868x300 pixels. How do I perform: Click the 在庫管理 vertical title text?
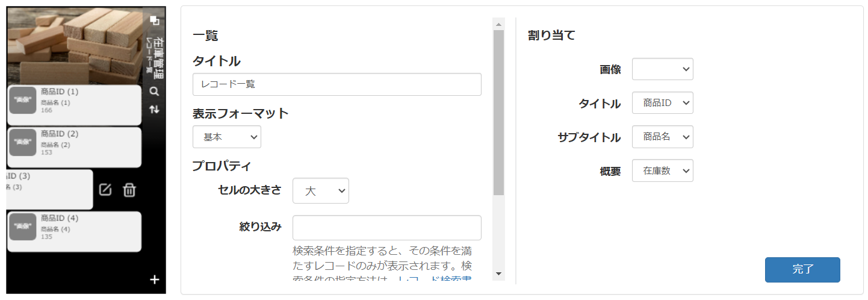coord(158,58)
